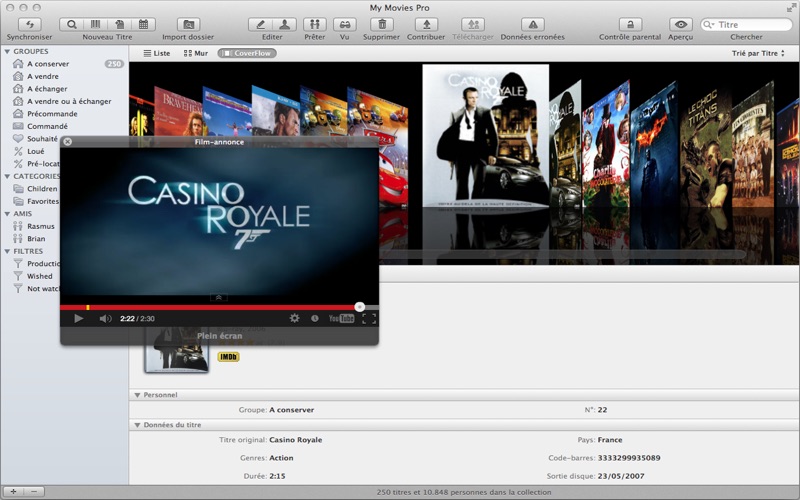The width and height of the screenshot is (800, 500).
Task: Click the watch later clock icon
Action: (315, 318)
